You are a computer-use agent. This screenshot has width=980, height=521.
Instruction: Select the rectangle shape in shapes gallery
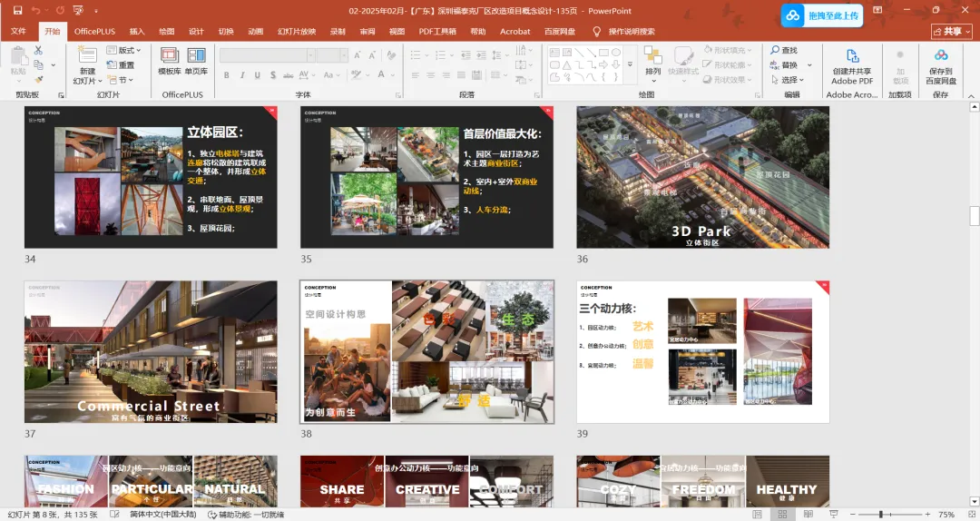click(603, 53)
